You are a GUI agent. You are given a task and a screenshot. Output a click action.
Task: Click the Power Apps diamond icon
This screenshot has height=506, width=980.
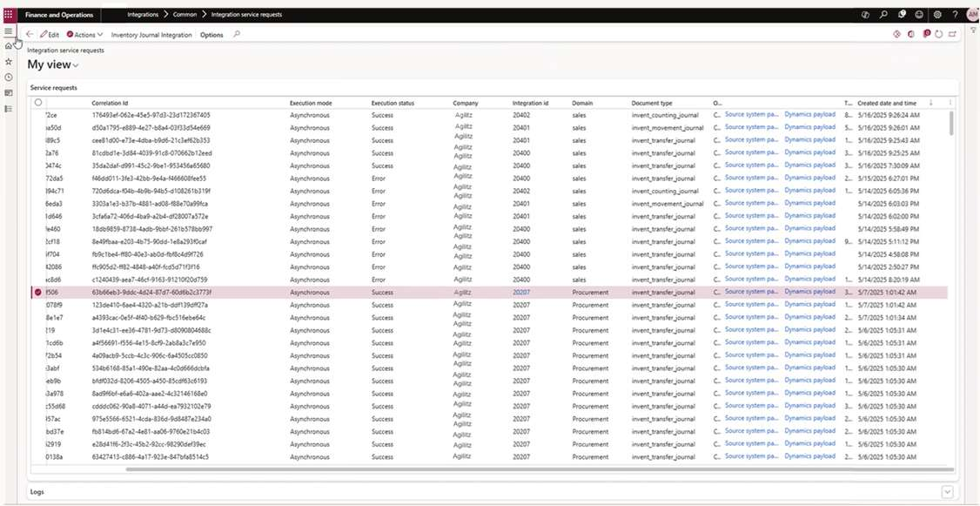tap(896, 34)
